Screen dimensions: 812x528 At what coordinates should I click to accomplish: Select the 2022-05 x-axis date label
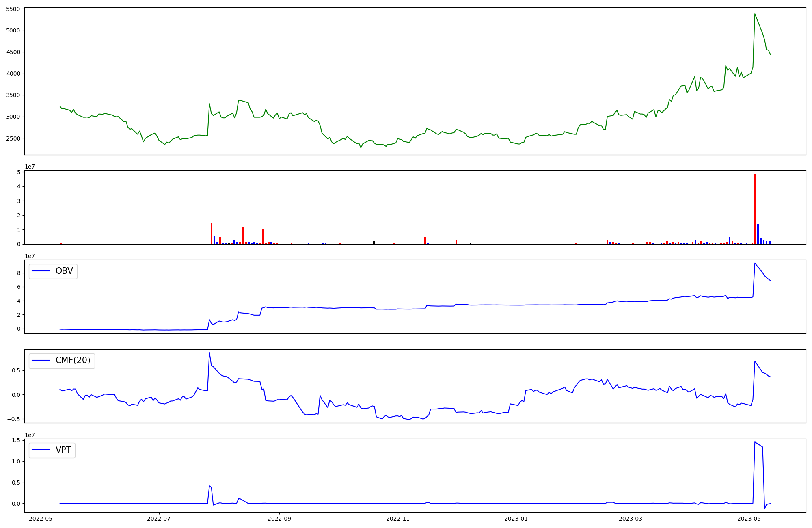[40, 518]
